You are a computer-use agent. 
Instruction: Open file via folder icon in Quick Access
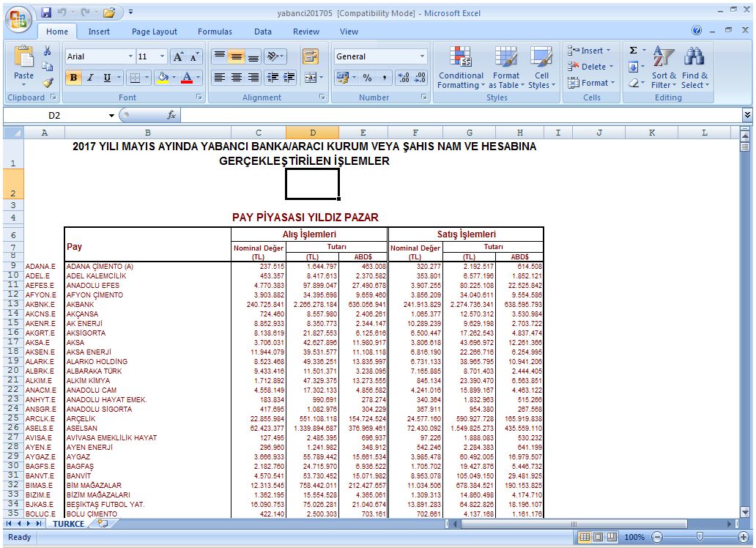tap(109, 12)
